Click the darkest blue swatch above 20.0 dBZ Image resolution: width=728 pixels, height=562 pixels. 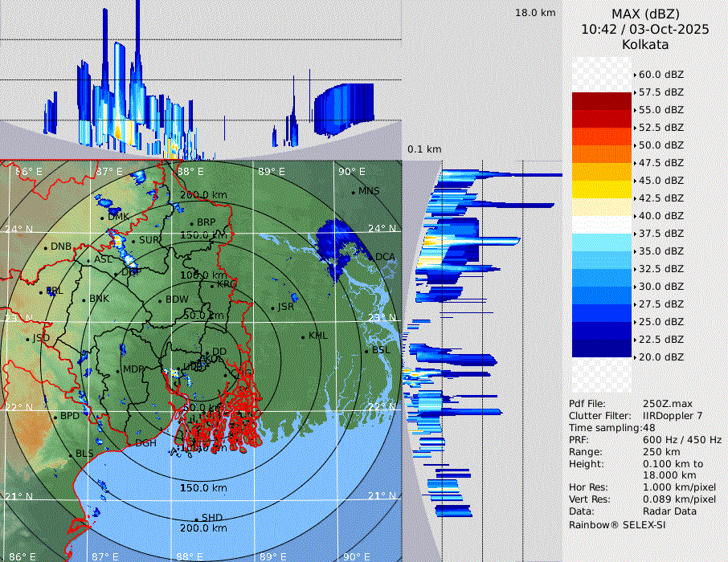pyautogui.click(x=602, y=348)
